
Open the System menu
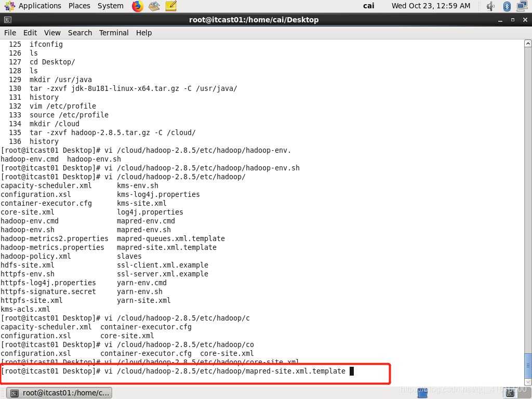click(x=110, y=6)
